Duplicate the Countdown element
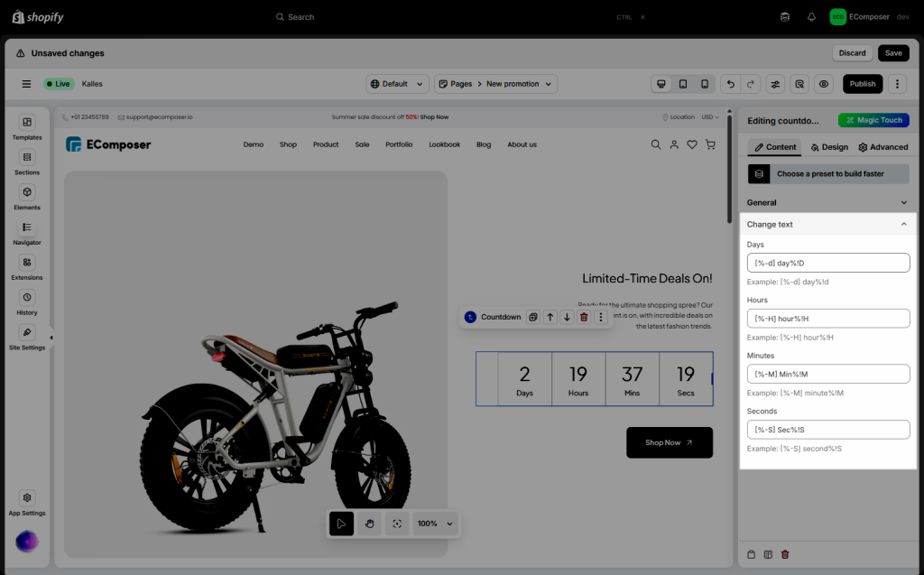The image size is (924, 575). (x=533, y=317)
